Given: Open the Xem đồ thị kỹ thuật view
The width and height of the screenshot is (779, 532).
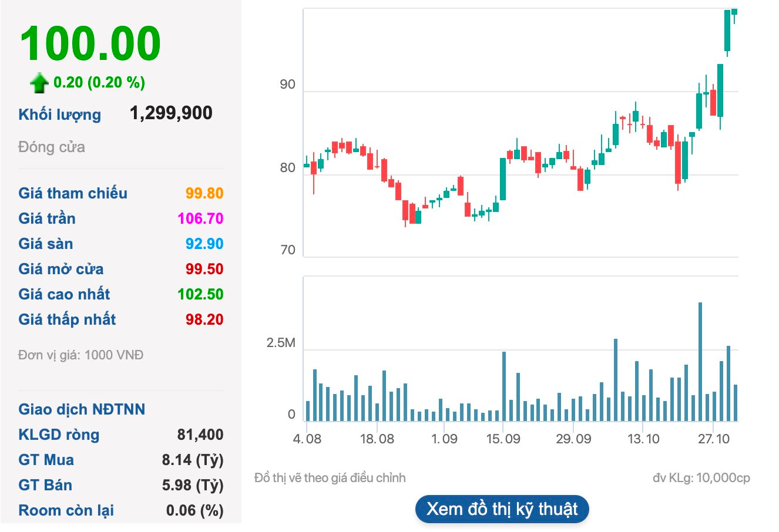Looking at the screenshot, I should (x=502, y=509).
